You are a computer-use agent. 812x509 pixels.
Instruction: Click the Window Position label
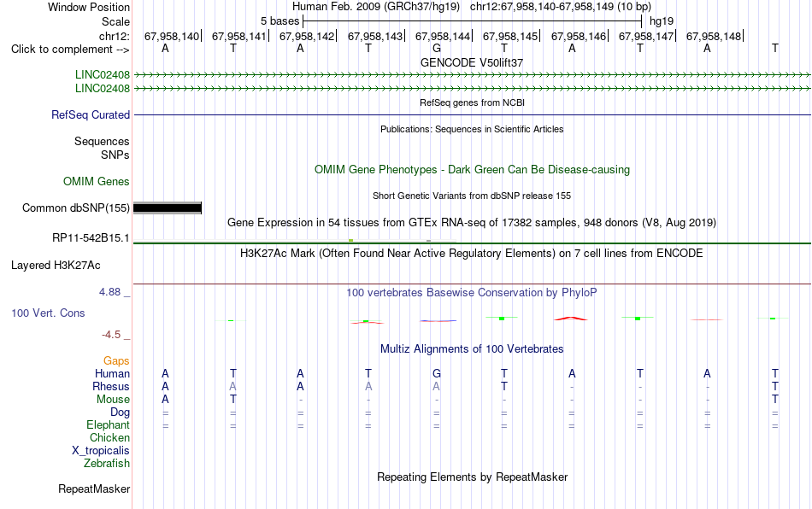pos(89,7)
